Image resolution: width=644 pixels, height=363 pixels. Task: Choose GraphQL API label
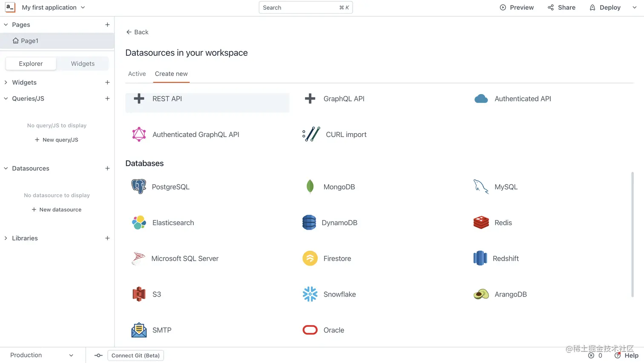coord(344,99)
